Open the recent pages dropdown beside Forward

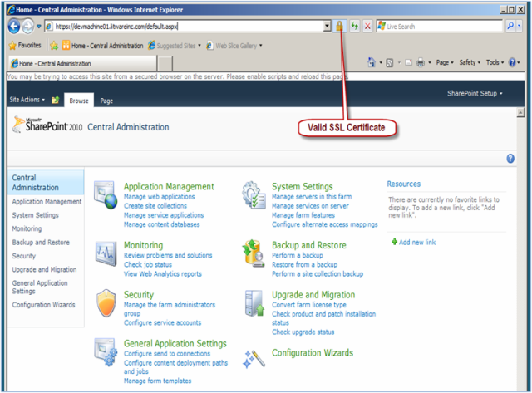39,26
